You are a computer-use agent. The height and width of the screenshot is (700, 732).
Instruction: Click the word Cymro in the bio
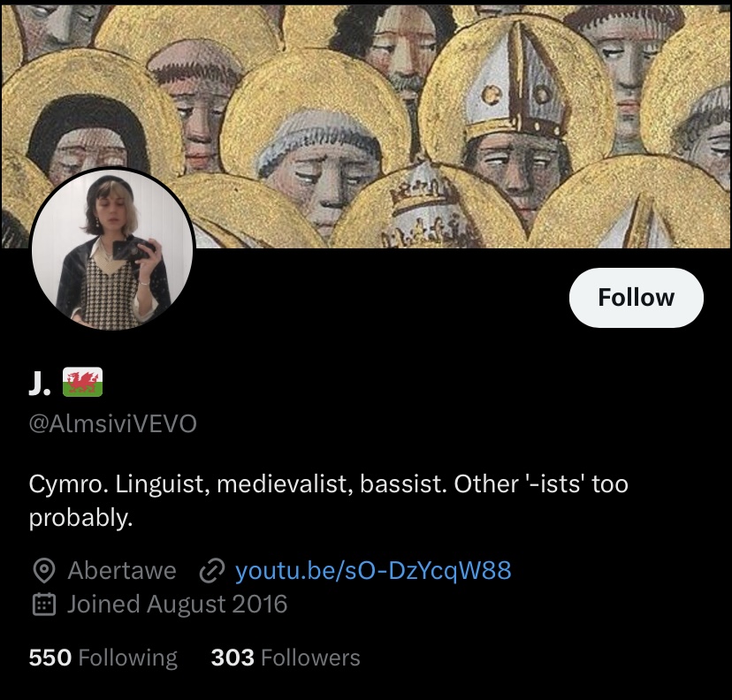coord(68,484)
